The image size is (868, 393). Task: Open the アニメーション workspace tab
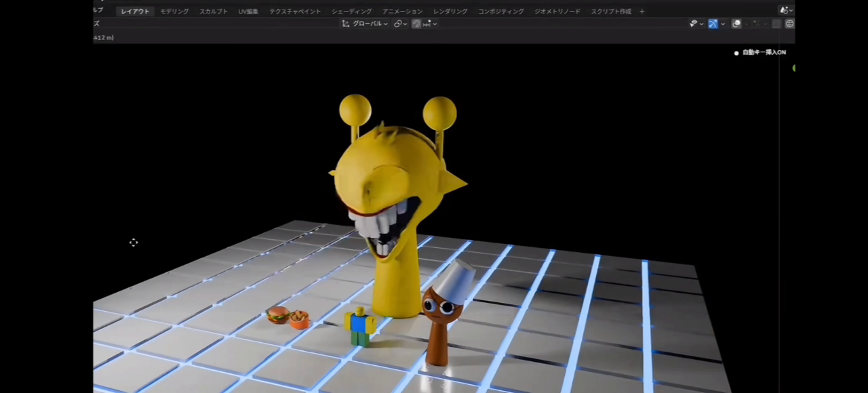click(x=402, y=12)
